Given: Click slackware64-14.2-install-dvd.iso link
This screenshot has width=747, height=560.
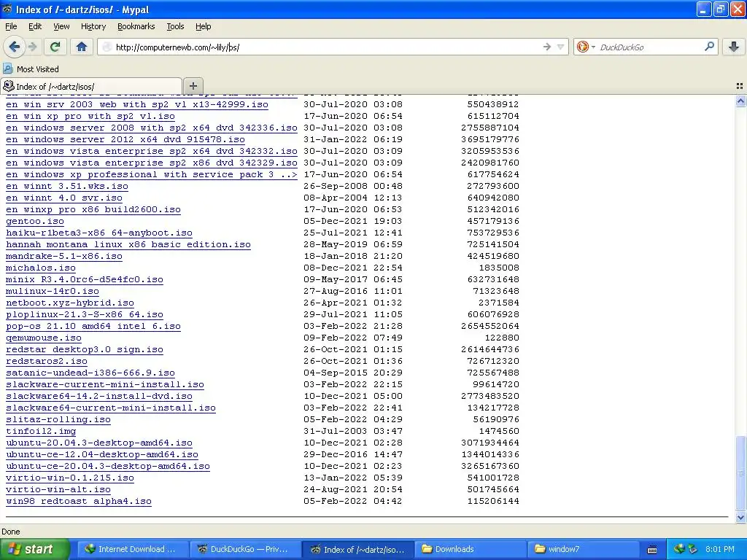Looking at the screenshot, I should click(99, 396).
